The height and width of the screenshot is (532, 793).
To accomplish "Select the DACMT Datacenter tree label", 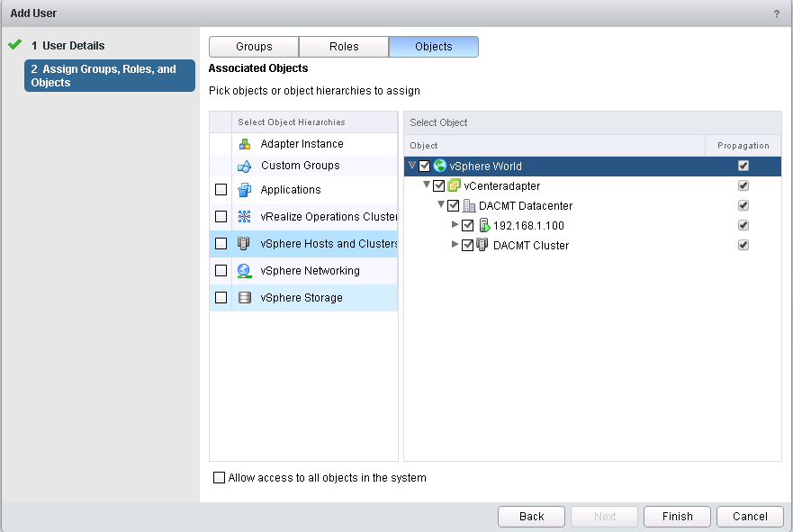I will coord(526,206).
